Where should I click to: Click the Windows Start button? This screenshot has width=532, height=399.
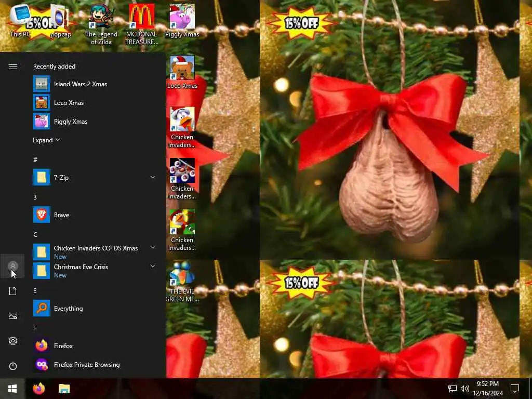point(12,389)
